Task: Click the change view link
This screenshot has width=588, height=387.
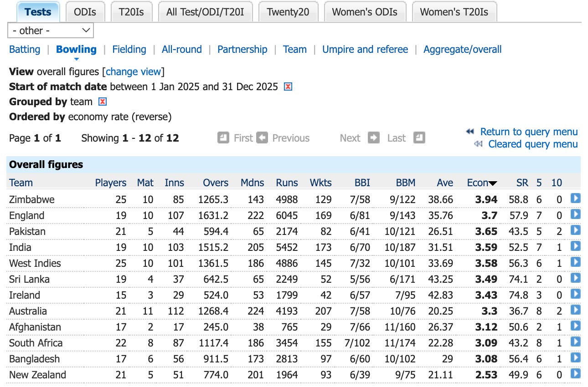Action: coord(134,71)
